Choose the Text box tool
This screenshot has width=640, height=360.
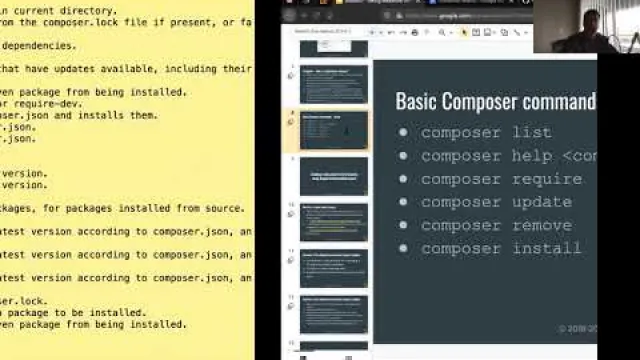(476, 32)
